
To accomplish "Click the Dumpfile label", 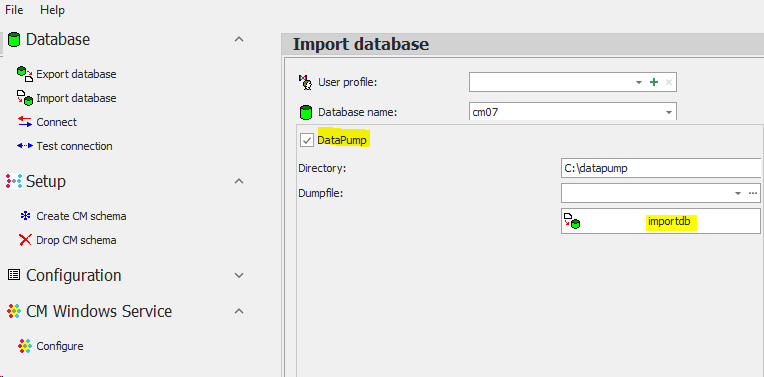I will pyautogui.click(x=322, y=193).
